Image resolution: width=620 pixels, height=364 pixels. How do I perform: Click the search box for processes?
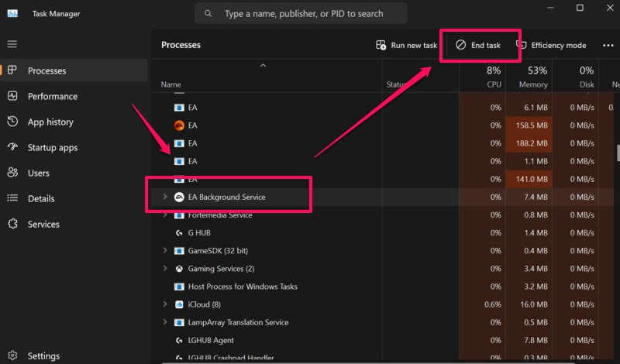302,14
